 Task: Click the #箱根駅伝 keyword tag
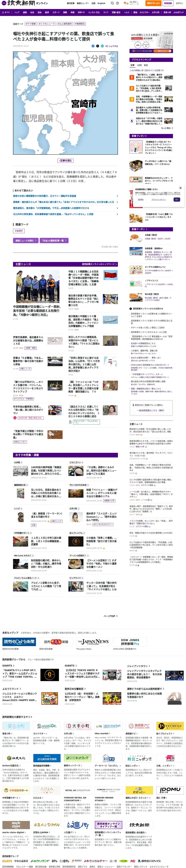(x=80, y=24)
